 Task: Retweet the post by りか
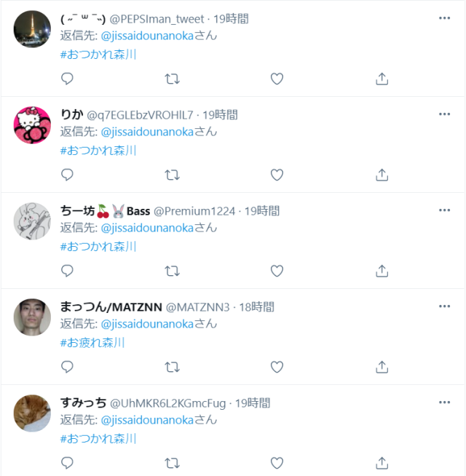173,175
